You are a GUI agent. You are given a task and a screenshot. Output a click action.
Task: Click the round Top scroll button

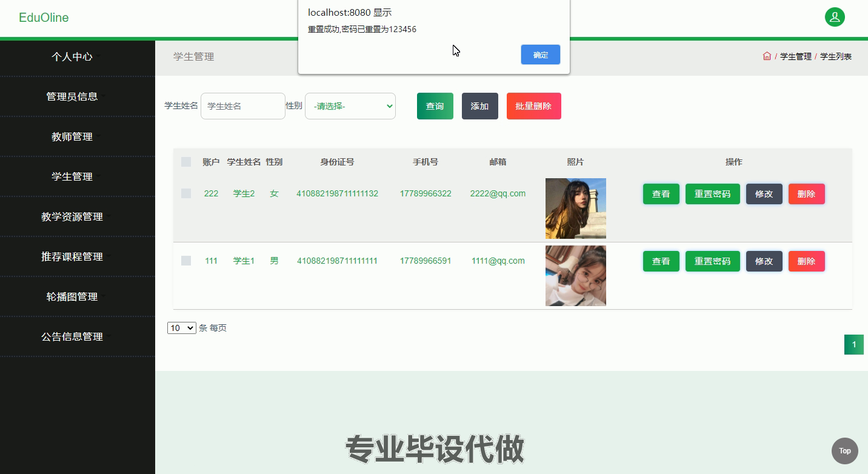point(844,450)
